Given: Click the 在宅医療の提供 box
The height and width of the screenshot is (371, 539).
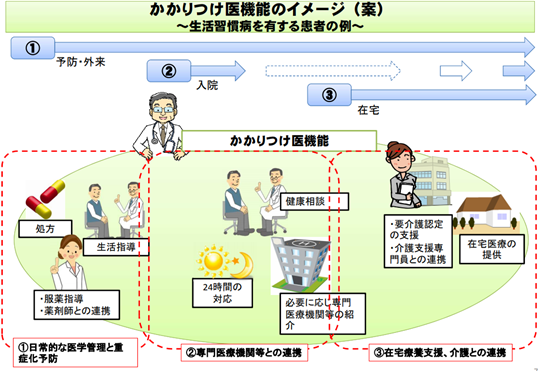Looking at the screenshot, I should 492,249.
